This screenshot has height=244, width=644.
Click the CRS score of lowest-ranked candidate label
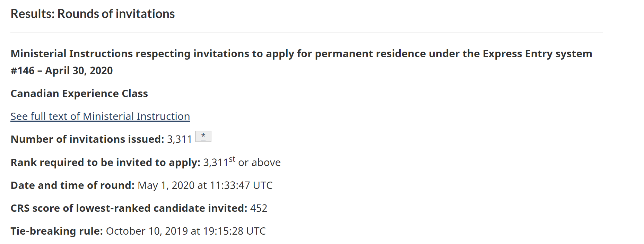coord(129,208)
